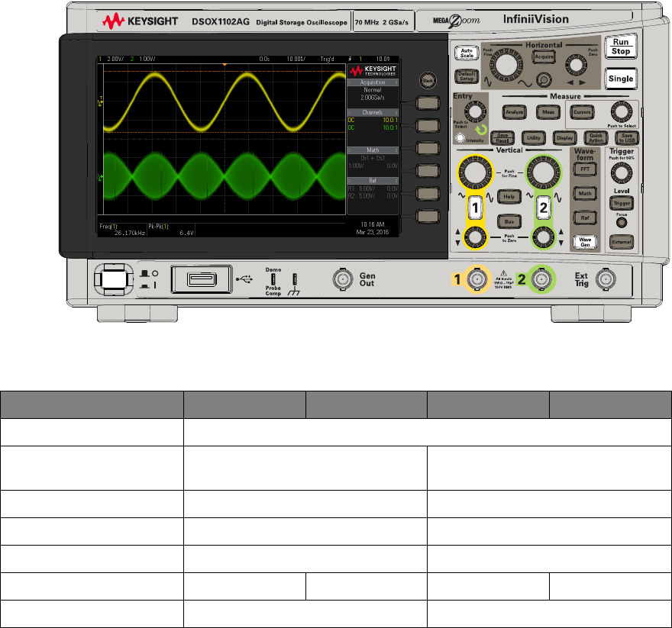672x628 pixels.
Task: Click the topmost softkey below Back
Action: coord(428,103)
